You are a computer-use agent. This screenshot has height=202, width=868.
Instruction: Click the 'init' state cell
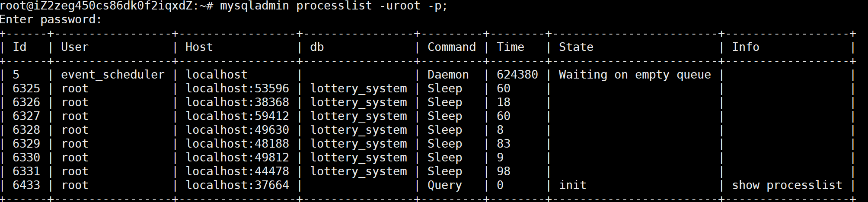(573, 185)
